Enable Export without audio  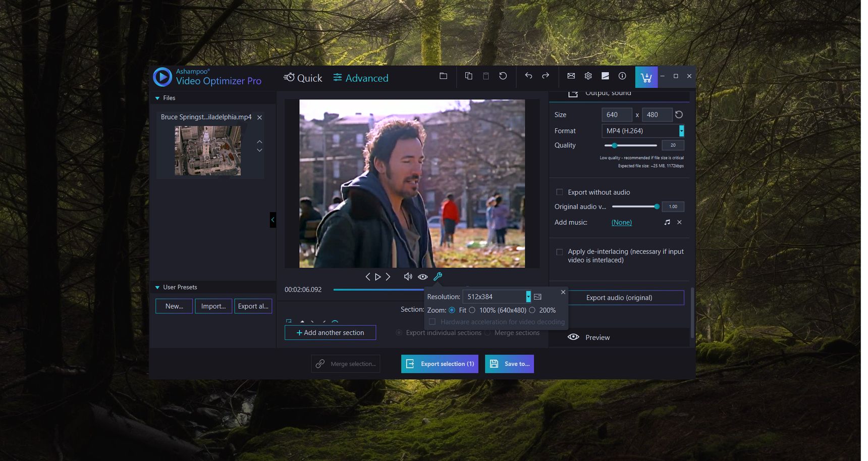point(559,192)
